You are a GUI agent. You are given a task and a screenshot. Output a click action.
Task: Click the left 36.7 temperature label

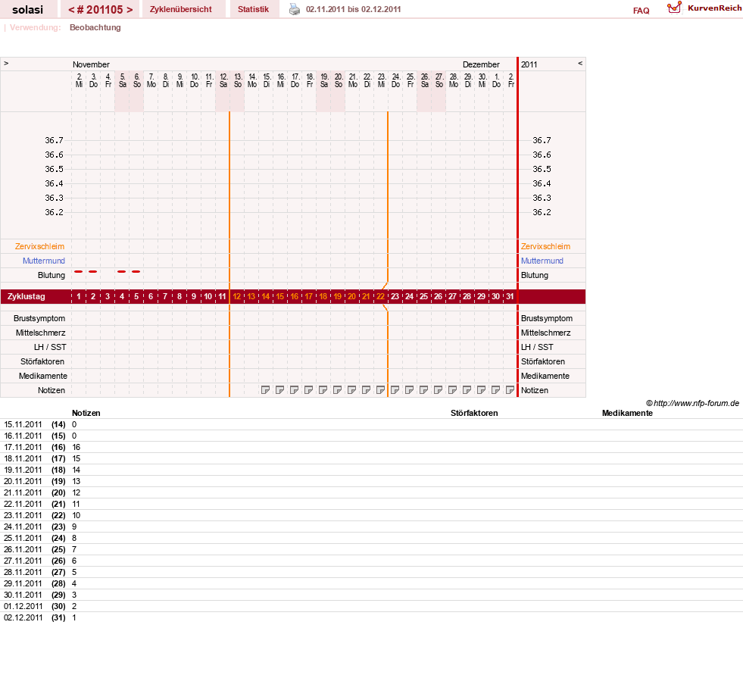54,140
